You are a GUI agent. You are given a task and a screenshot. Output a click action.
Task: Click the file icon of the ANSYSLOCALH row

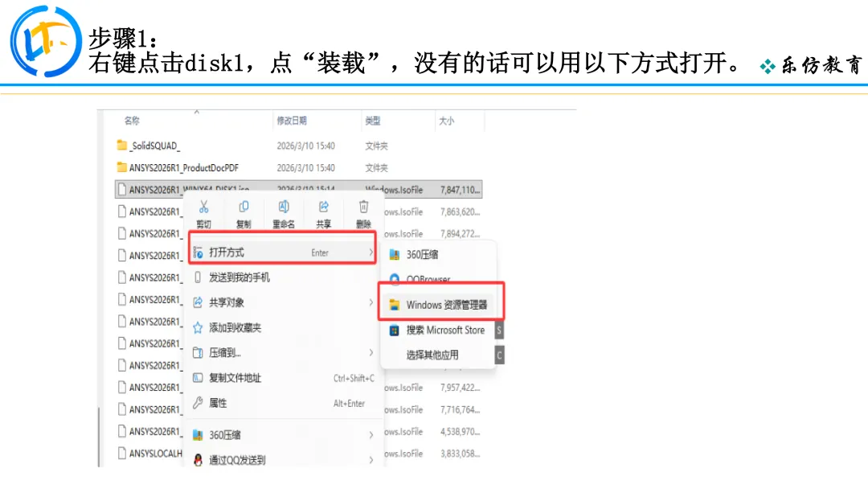pos(122,453)
